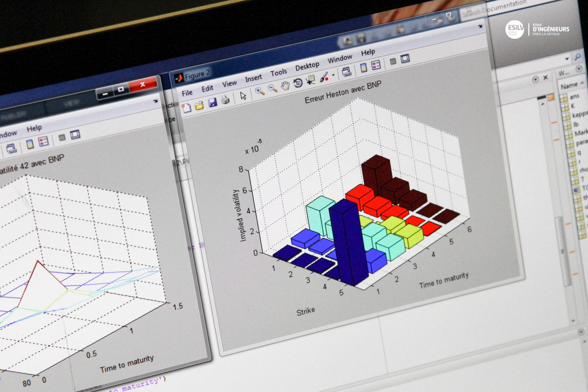This screenshot has height=392, width=588.
Task: Click the Name column header in Workspace
Action: 569,86
